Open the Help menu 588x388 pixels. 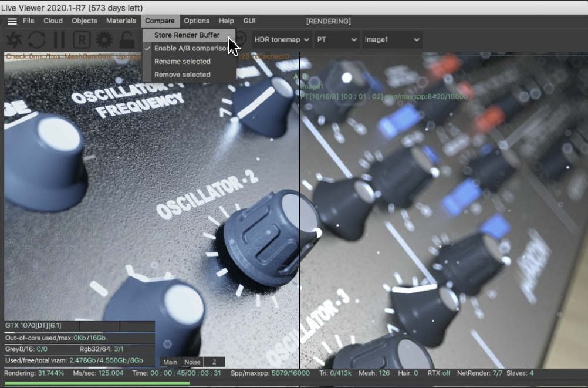[x=227, y=21]
